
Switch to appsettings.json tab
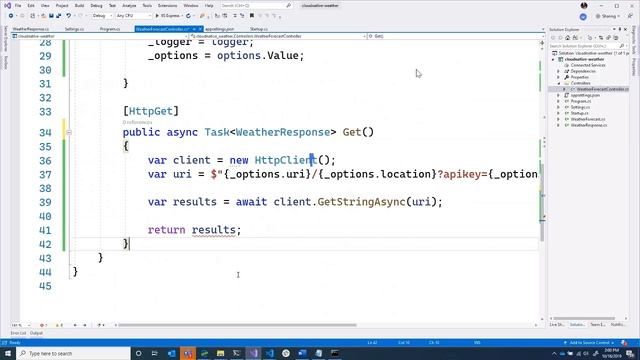tap(220, 29)
